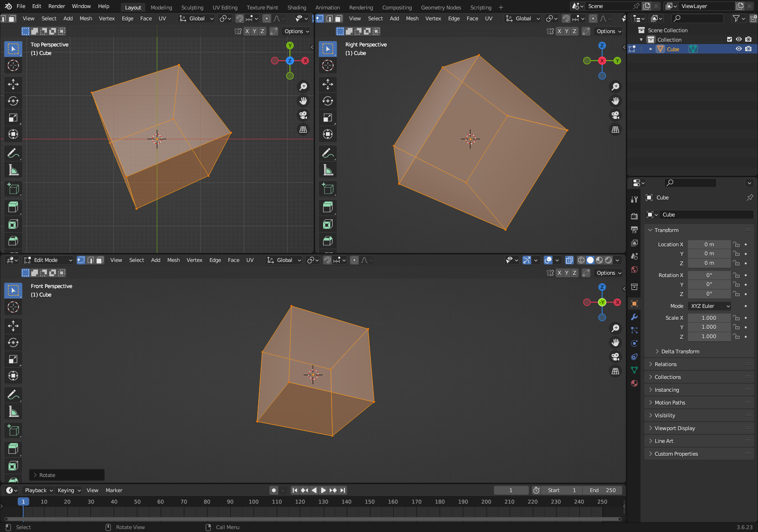Expand the Delta Transform section
The height and width of the screenshot is (532, 758).
pos(680,352)
